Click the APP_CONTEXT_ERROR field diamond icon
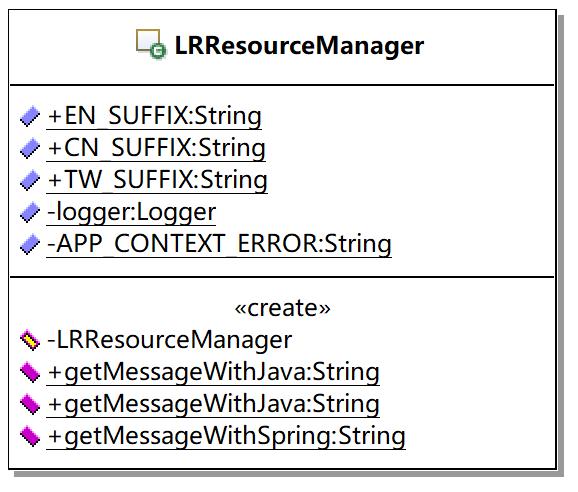 point(30,244)
